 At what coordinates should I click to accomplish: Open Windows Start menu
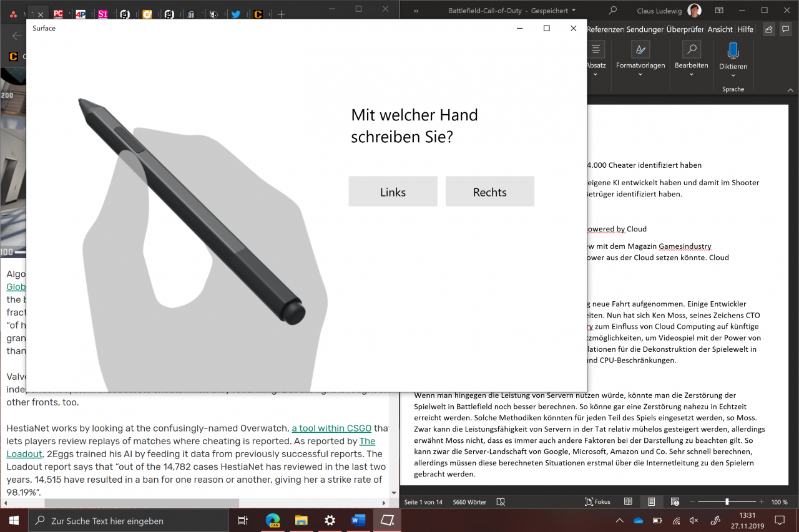click(x=14, y=520)
